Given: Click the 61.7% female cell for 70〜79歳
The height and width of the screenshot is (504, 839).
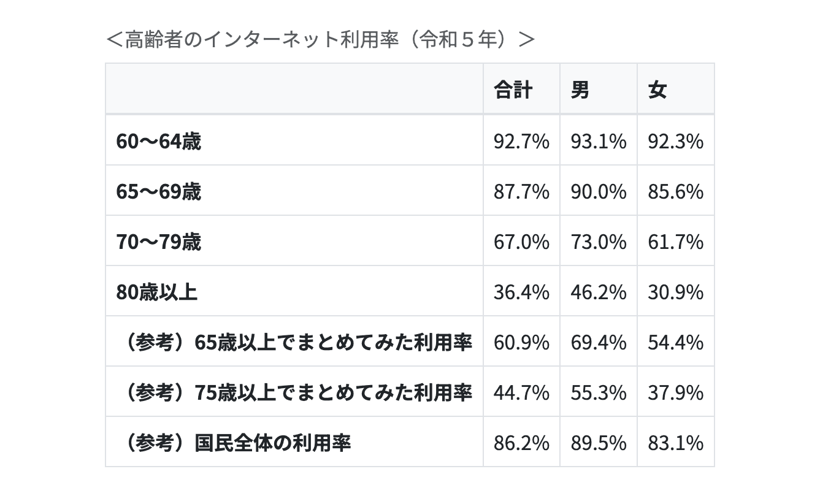Looking at the screenshot, I should click(675, 242).
